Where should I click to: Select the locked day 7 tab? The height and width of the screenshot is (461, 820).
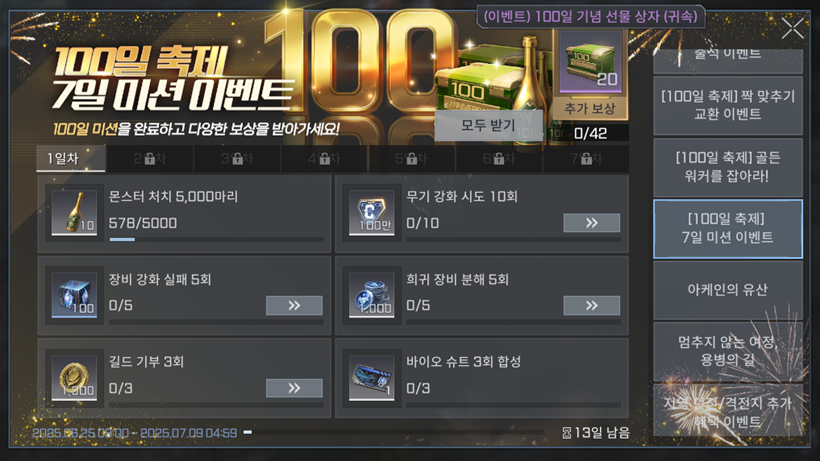coord(586,158)
